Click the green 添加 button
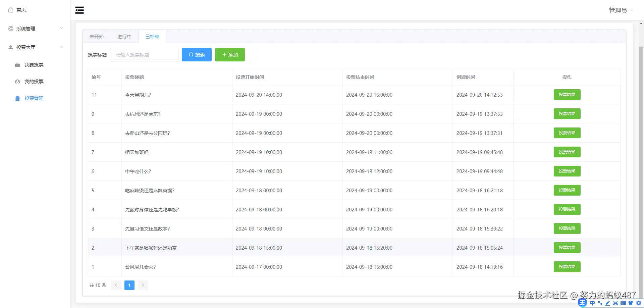Screen dimensions: 644x308 pos(230,55)
